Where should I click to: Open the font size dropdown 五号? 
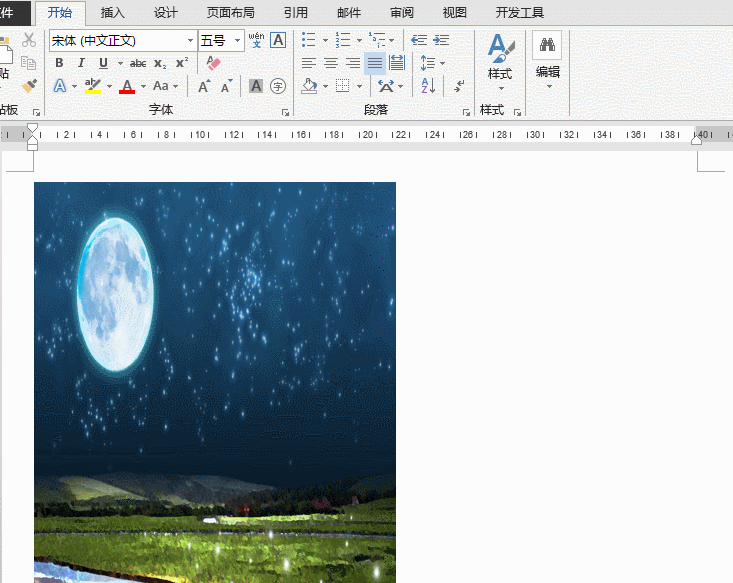pos(238,41)
